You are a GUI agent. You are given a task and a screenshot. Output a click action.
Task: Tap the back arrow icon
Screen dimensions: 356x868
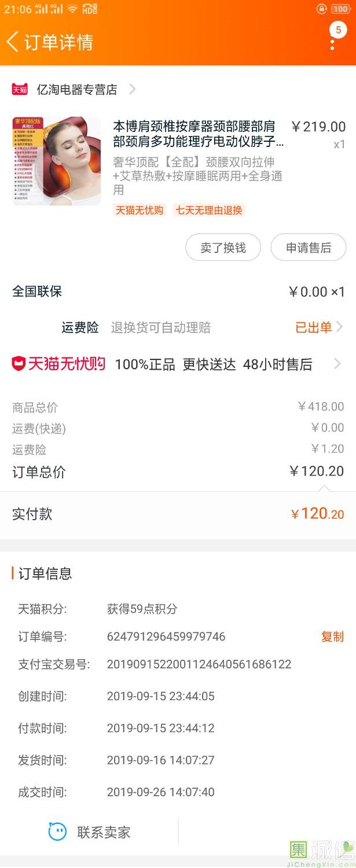click(x=12, y=42)
